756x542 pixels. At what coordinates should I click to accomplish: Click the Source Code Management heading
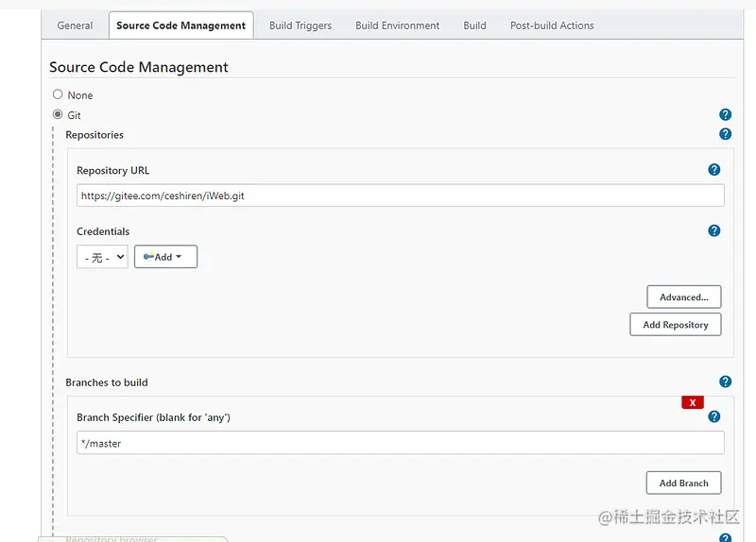[x=138, y=67]
